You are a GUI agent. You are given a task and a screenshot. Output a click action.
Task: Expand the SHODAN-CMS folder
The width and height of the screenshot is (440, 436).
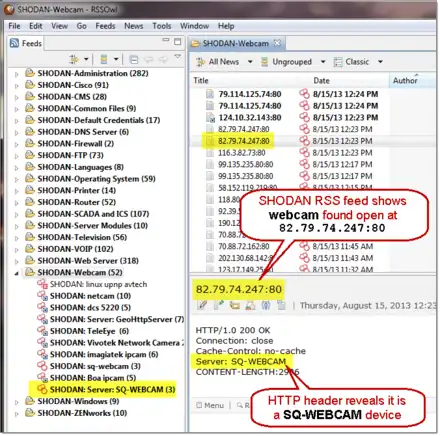pyautogui.click(x=16, y=97)
